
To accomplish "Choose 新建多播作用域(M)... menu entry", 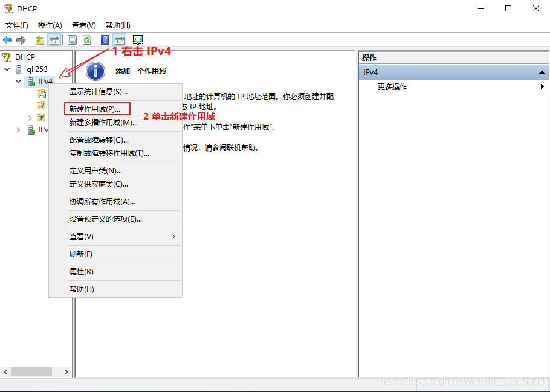I will click(103, 122).
